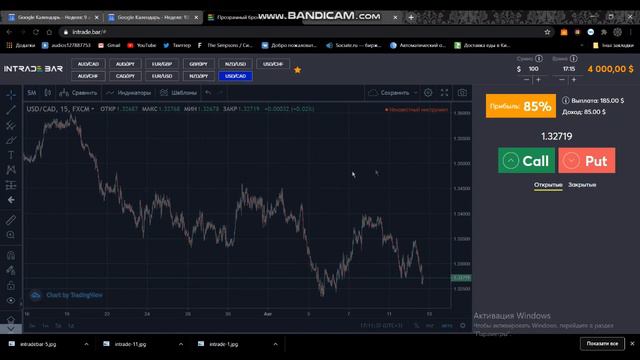This screenshot has width=640, height=360.
Task: Toggle stay in drawing mode lock-pencil icon
Action: (x=11, y=270)
